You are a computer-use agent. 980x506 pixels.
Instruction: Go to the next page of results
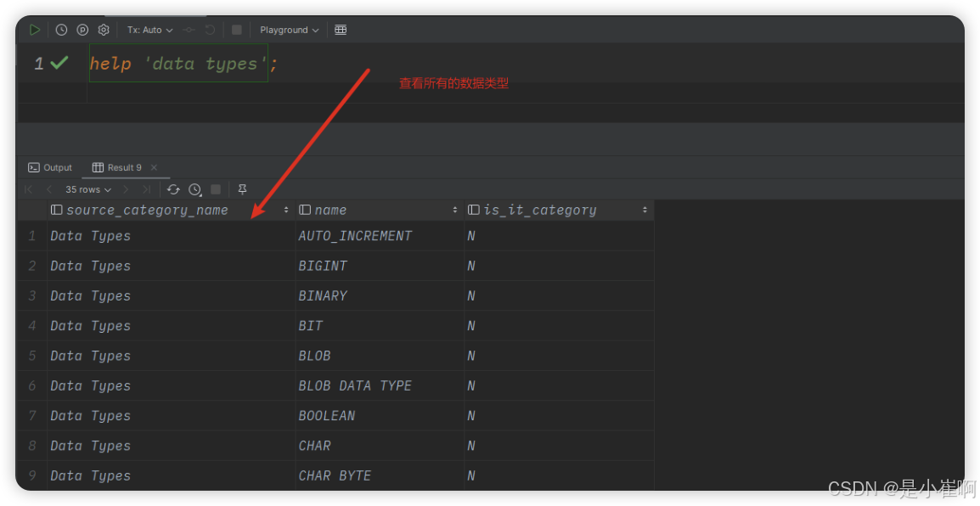[127, 189]
